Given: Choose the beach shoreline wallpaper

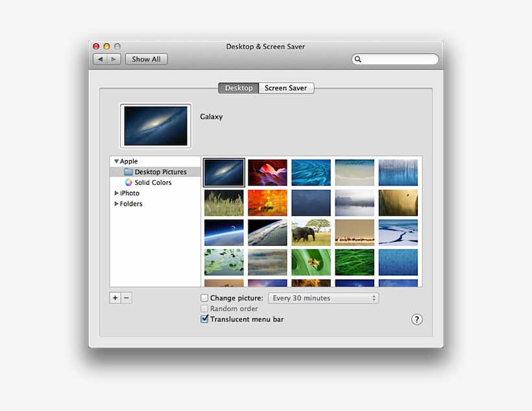Looking at the screenshot, I should (x=354, y=172).
